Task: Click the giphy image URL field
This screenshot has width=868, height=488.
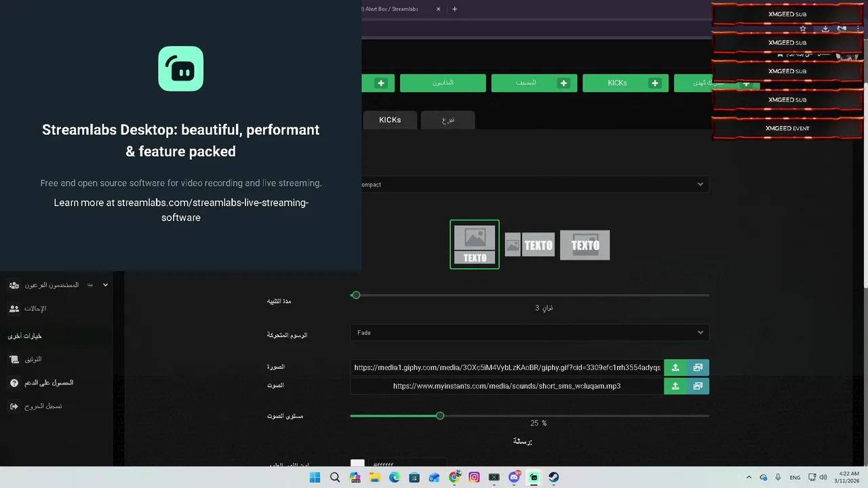Action: [507, 367]
